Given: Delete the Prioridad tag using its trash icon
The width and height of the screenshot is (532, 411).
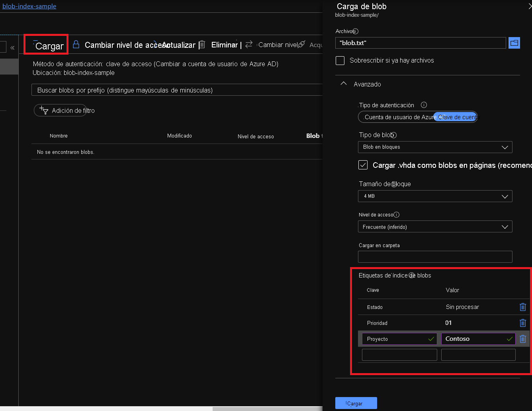Looking at the screenshot, I should coord(523,323).
